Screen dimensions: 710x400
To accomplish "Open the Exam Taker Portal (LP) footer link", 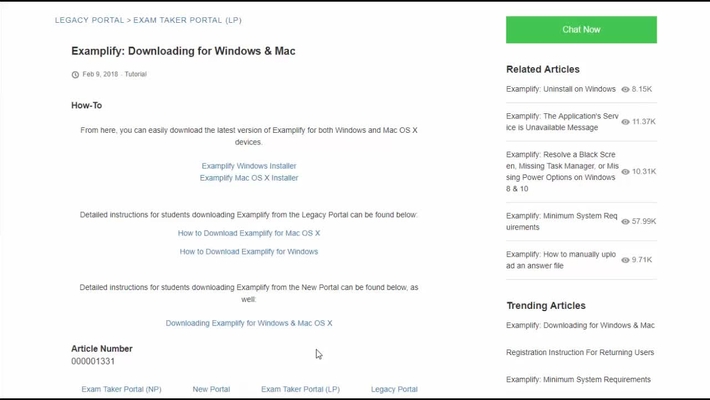I will 301,389.
